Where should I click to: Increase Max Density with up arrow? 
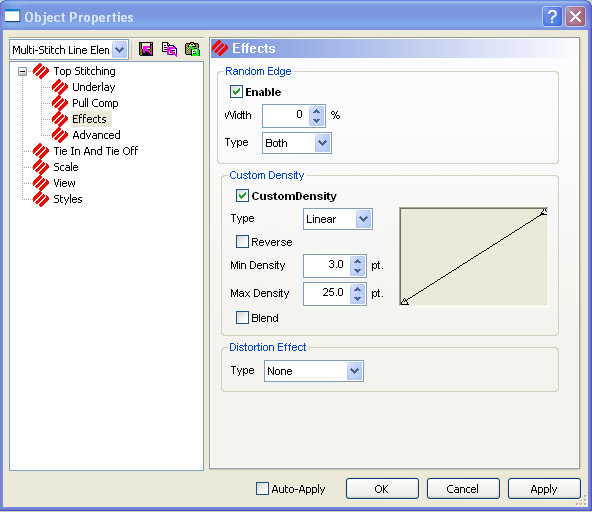(358, 289)
